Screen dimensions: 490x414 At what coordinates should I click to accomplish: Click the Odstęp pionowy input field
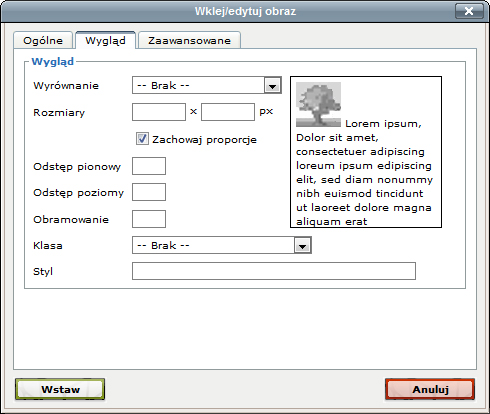pos(149,166)
